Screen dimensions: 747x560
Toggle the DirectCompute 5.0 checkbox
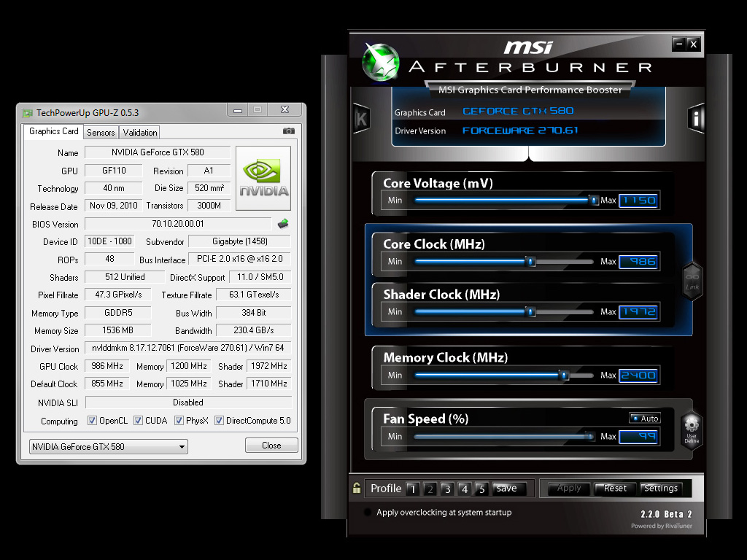pos(219,421)
